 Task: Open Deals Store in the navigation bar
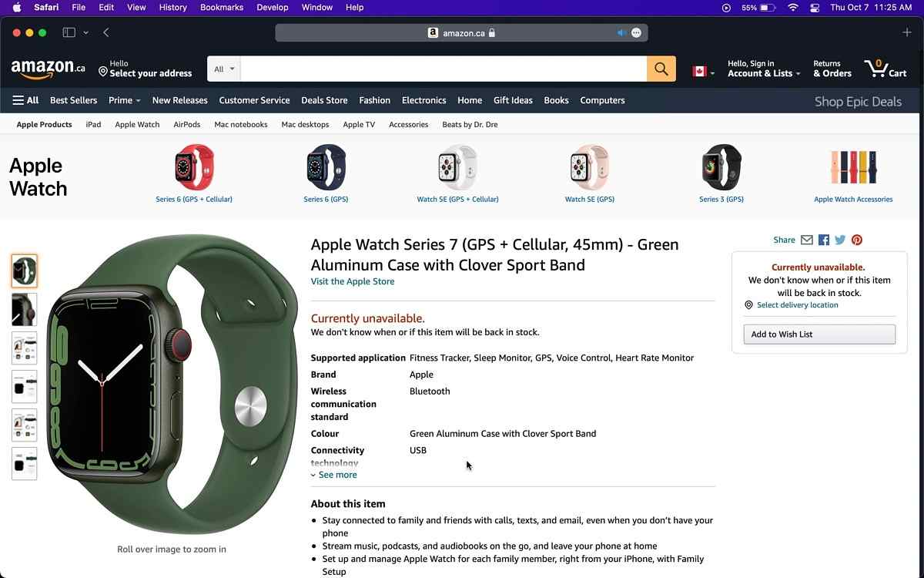pos(324,100)
